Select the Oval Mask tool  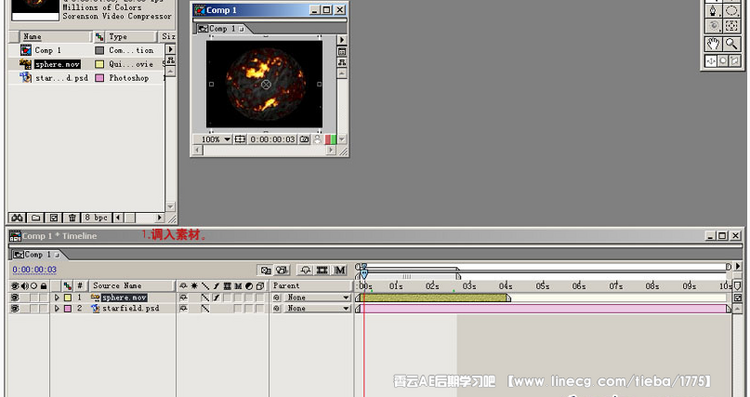click(x=731, y=11)
